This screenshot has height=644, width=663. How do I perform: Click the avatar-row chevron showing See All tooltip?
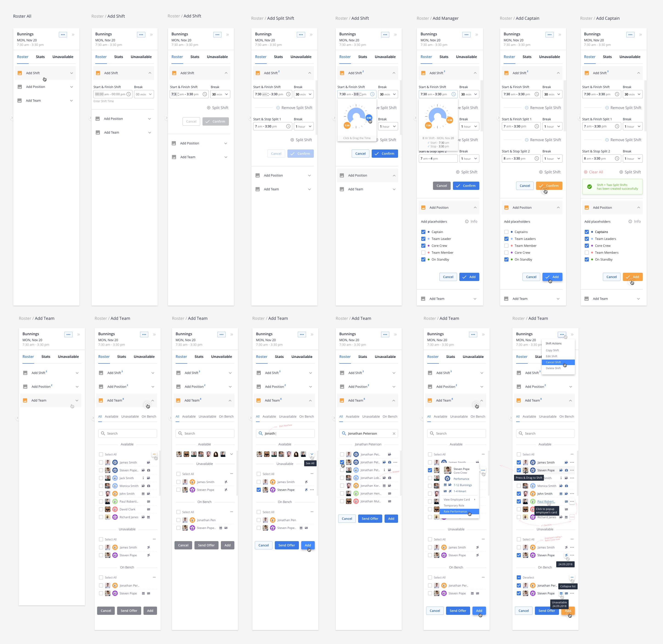(x=312, y=454)
